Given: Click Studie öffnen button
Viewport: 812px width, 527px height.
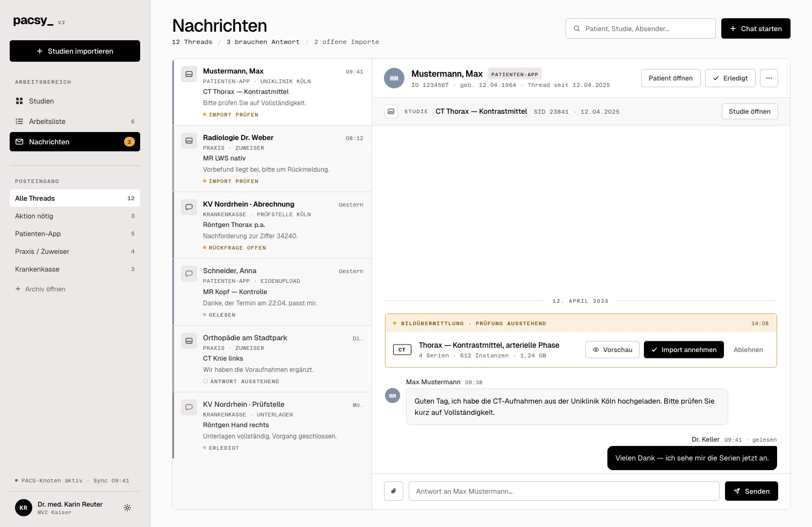Looking at the screenshot, I should click(x=750, y=112).
